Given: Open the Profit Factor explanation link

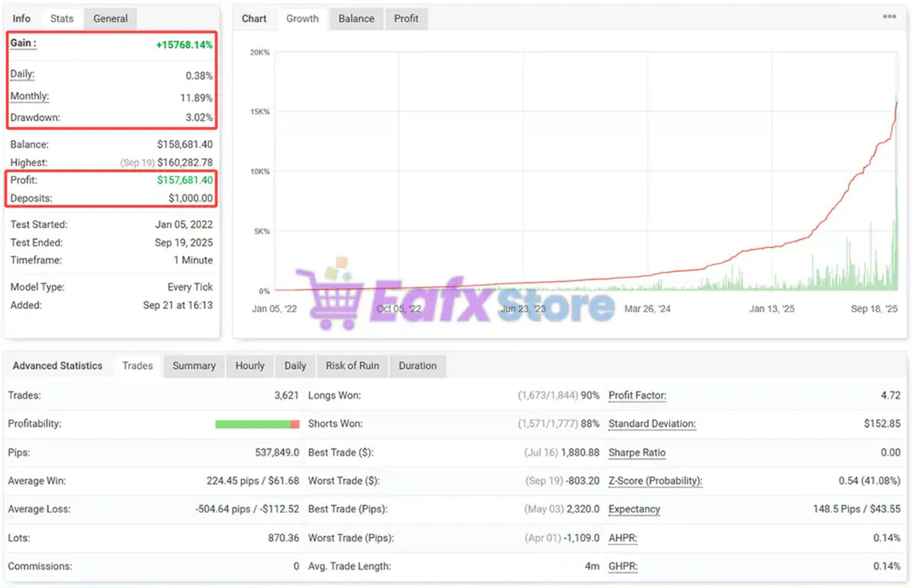Looking at the screenshot, I should coord(636,395).
